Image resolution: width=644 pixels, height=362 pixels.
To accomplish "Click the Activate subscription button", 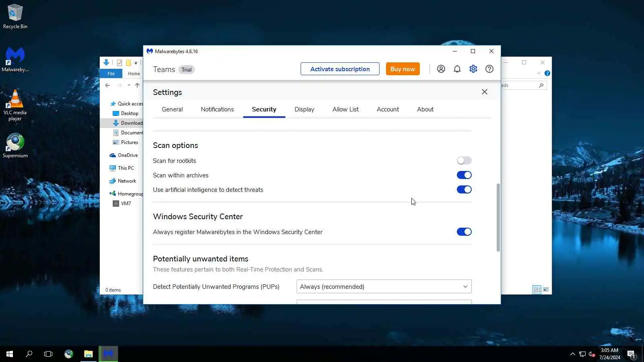I will tap(340, 69).
